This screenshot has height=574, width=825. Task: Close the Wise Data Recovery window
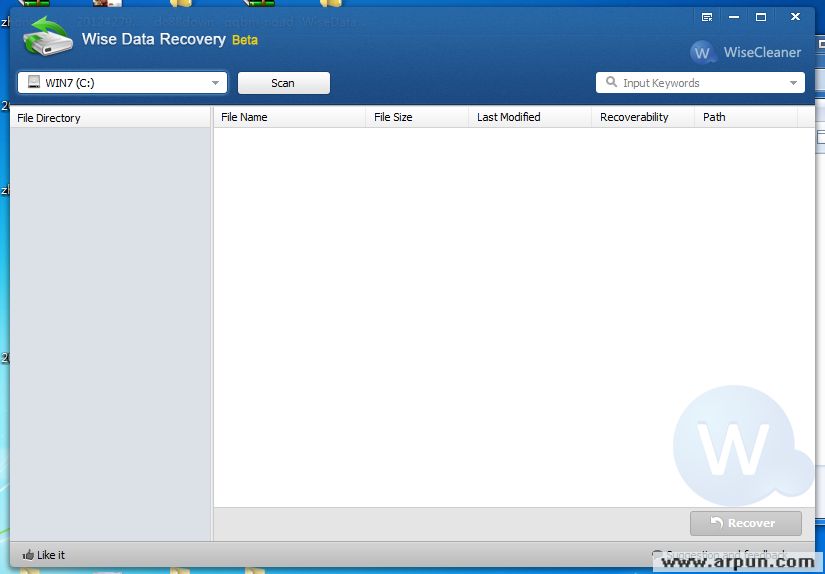coord(795,17)
